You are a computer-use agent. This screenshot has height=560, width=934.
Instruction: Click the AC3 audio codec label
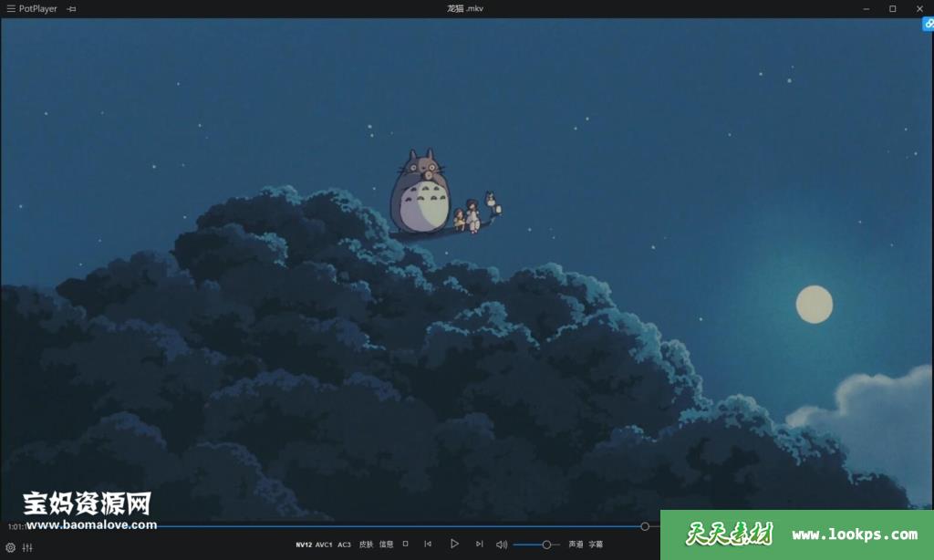[344, 544]
